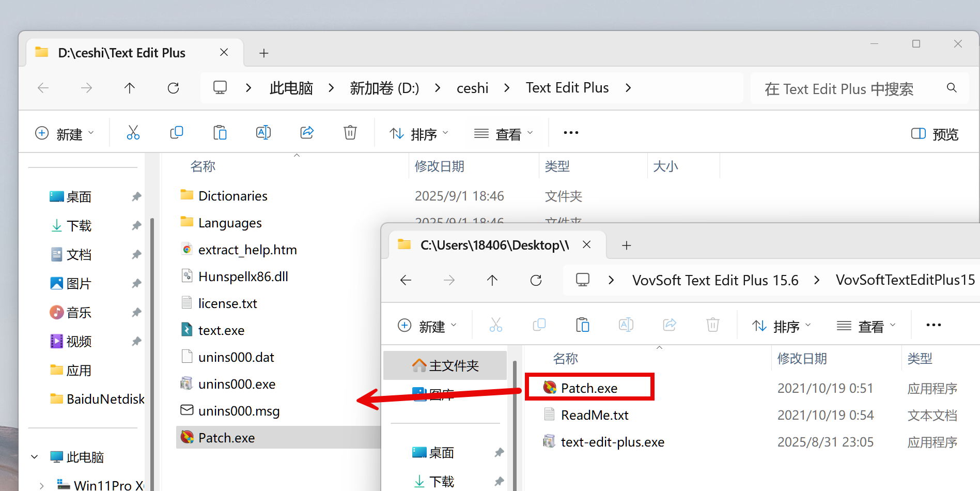Toggle the 预览 preview pane
This screenshot has height=491, width=980.
pyautogui.click(x=935, y=134)
